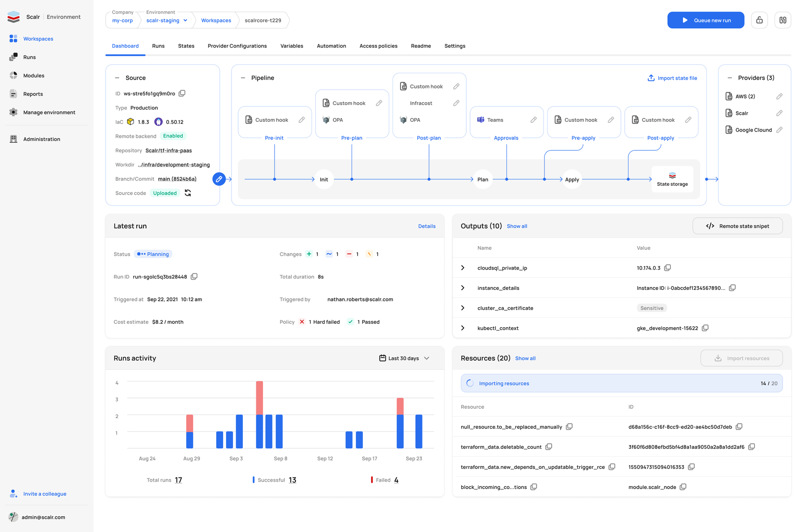Edit the source with blue pencil button

[x=219, y=179]
